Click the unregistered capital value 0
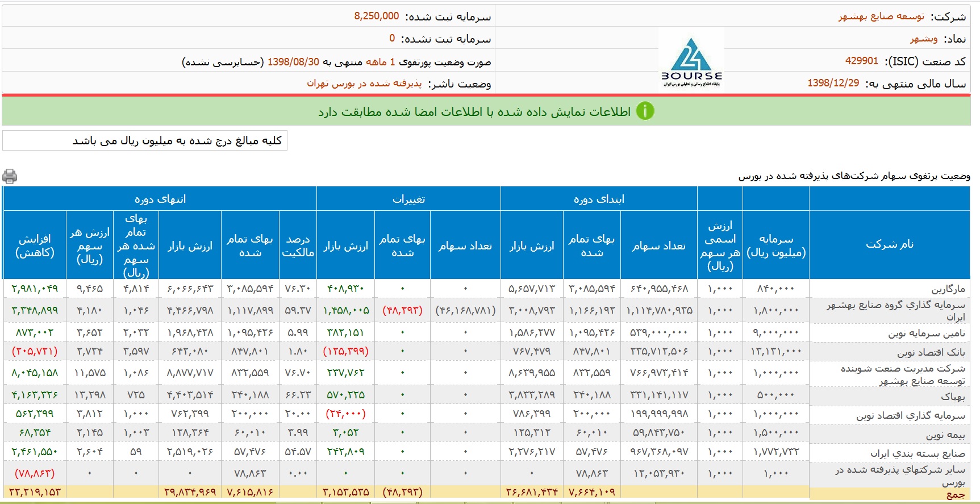The width and height of the screenshot is (980, 504). click(392, 38)
